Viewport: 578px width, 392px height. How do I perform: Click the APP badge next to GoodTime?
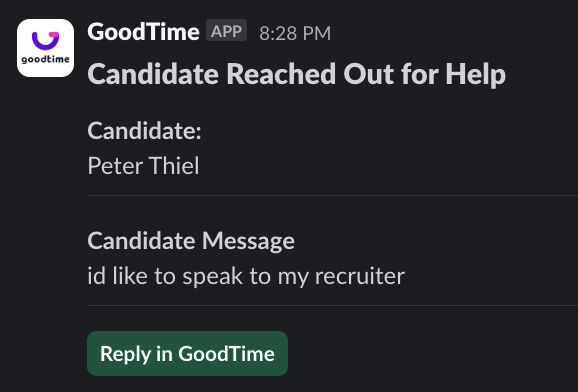tap(226, 31)
